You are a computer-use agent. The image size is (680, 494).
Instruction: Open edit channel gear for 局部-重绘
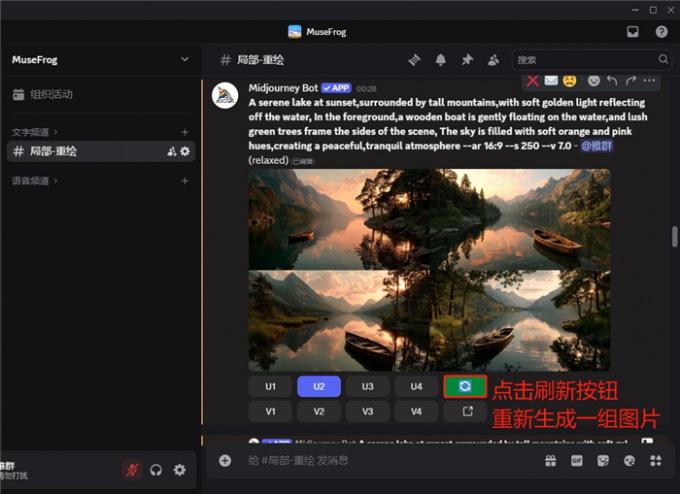185,151
